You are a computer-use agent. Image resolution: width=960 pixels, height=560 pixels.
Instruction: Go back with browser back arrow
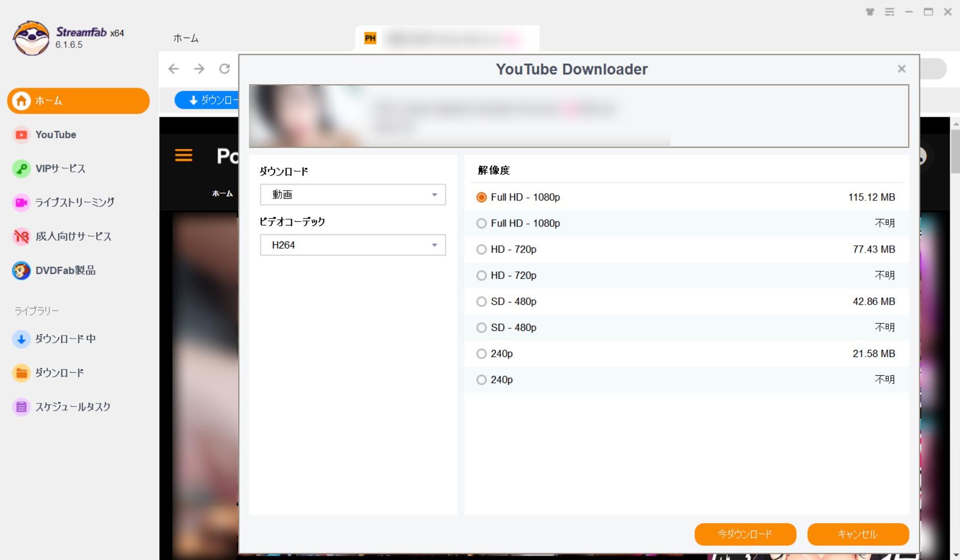(x=173, y=69)
